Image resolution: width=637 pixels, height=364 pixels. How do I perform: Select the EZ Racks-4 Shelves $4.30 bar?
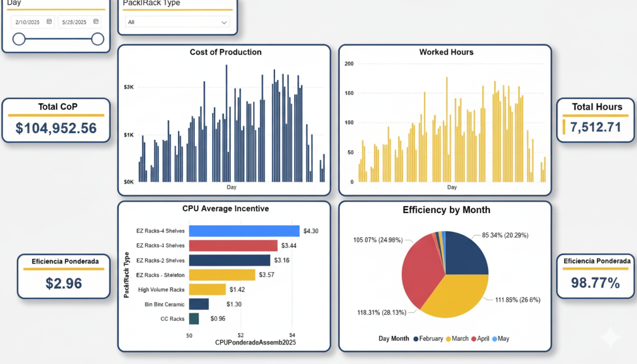244,231
